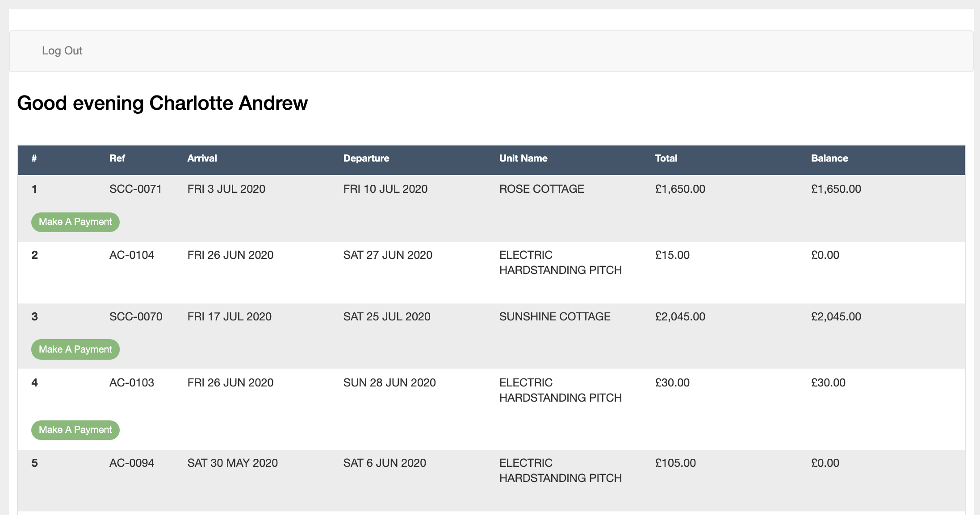Select the Unit Name column header
Screen dimensions: 980x515
click(x=523, y=158)
